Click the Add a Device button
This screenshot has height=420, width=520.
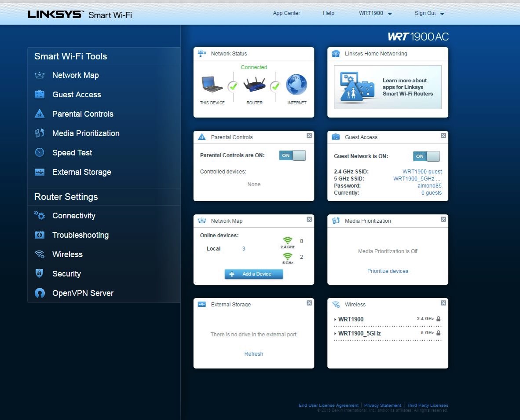[254, 274]
